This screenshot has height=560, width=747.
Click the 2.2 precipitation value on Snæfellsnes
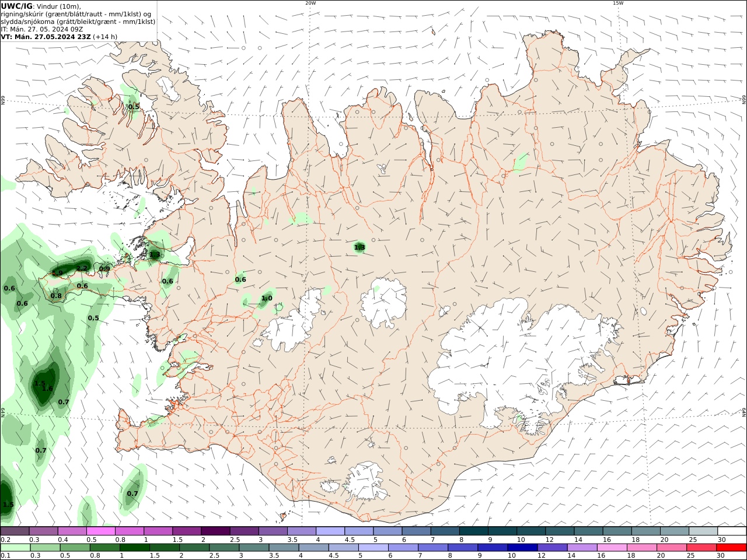(x=82, y=269)
